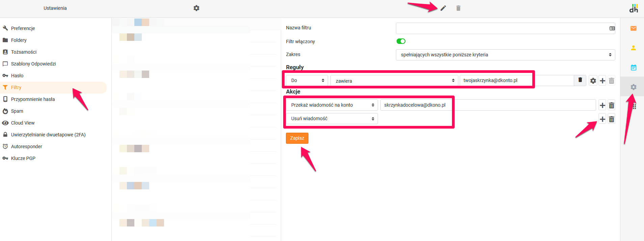Delete the Usuń wiadomość action
The image size is (644, 241).
612,119
